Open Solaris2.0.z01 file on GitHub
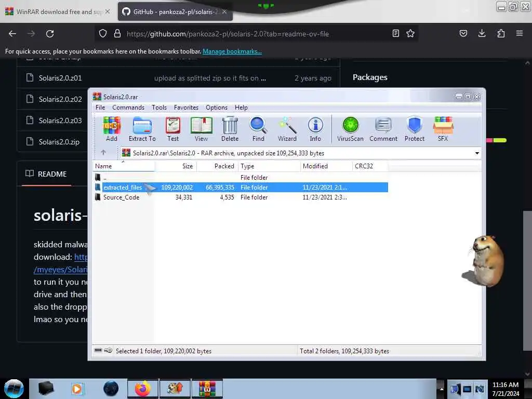This screenshot has width=532, height=399. 60,78
